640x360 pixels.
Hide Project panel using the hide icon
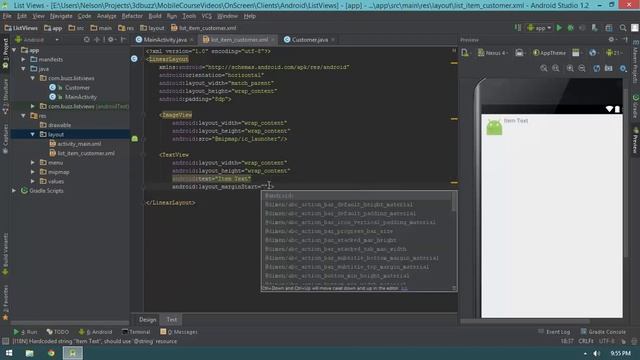(x=123, y=40)
